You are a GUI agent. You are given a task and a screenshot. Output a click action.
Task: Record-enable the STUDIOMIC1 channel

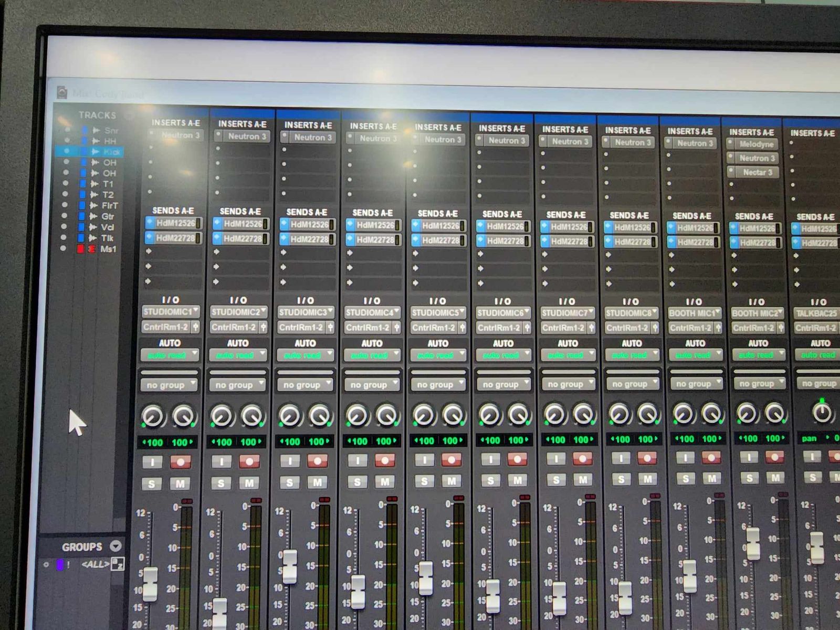click(181, 463)
